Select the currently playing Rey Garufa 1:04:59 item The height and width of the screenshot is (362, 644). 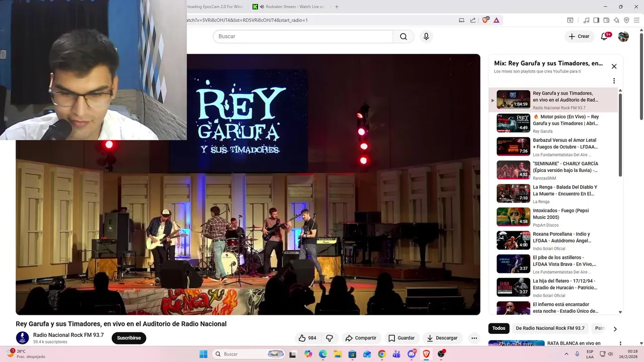click(553, 100)
